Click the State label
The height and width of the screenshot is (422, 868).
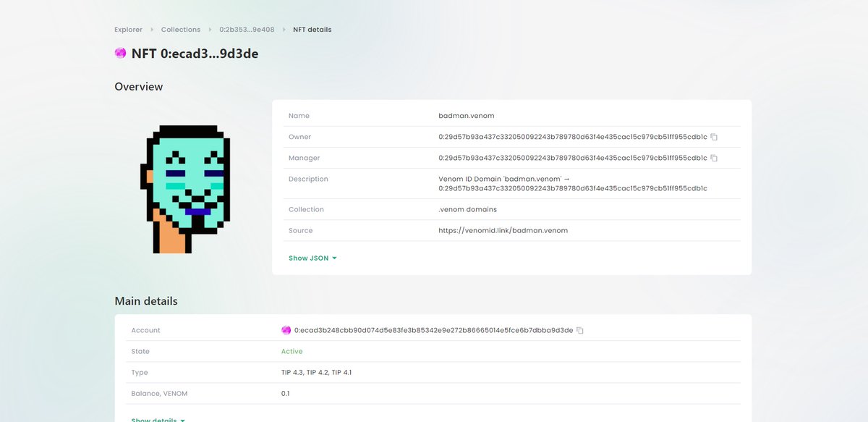(140, 351)
